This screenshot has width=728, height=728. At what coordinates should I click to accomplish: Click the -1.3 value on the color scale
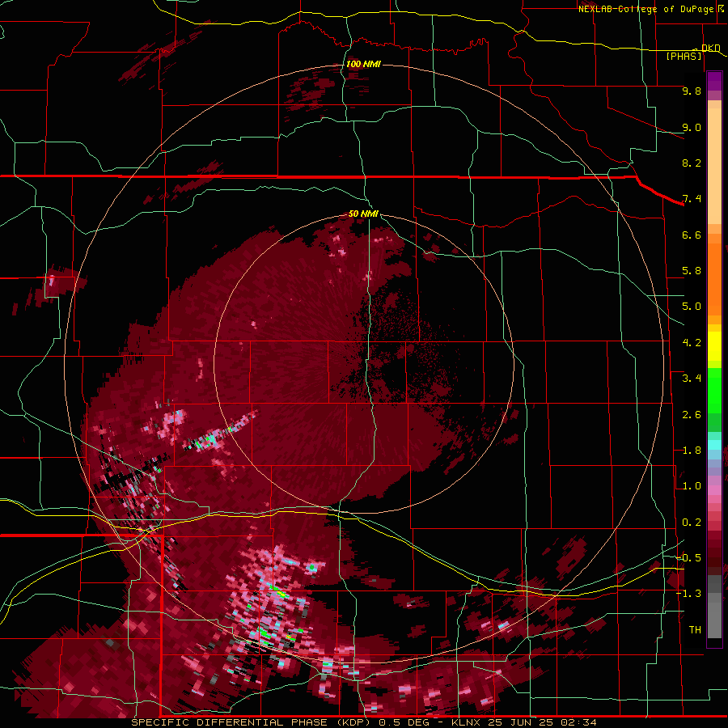coord(688,594)
